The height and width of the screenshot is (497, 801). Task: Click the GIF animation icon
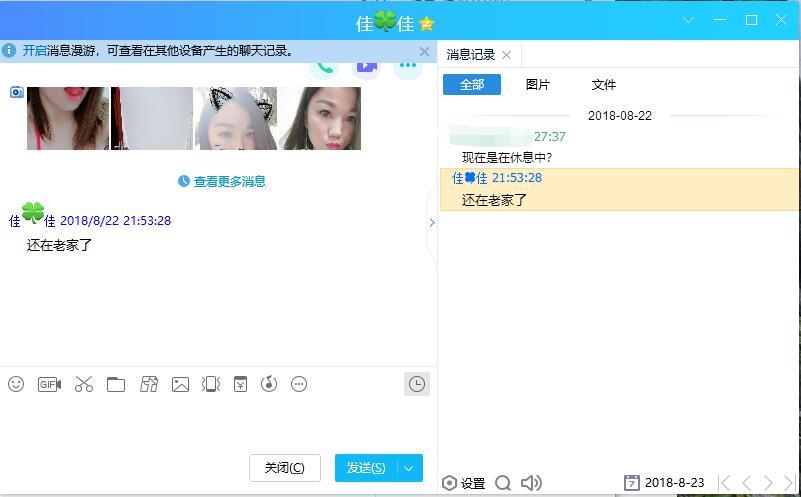pyautogui.click(x=49, y=384)
